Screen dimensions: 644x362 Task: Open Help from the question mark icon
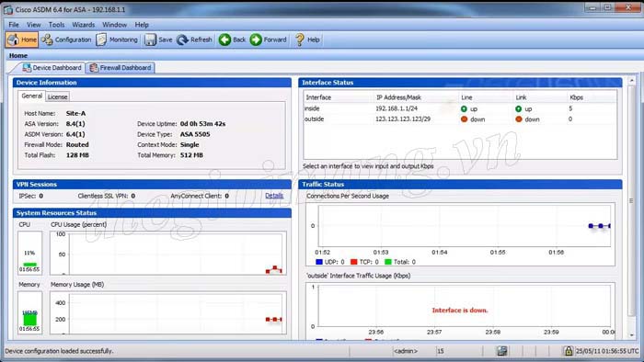coord(307,40)
